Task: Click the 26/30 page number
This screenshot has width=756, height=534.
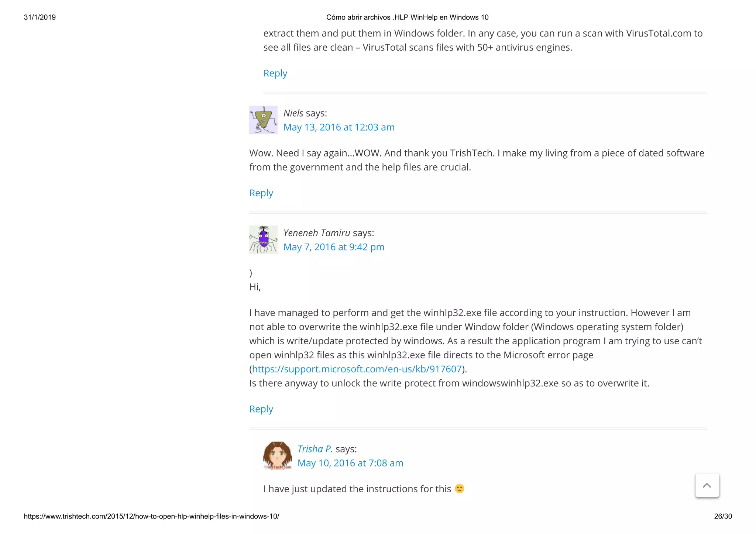Action: point(723,516)
